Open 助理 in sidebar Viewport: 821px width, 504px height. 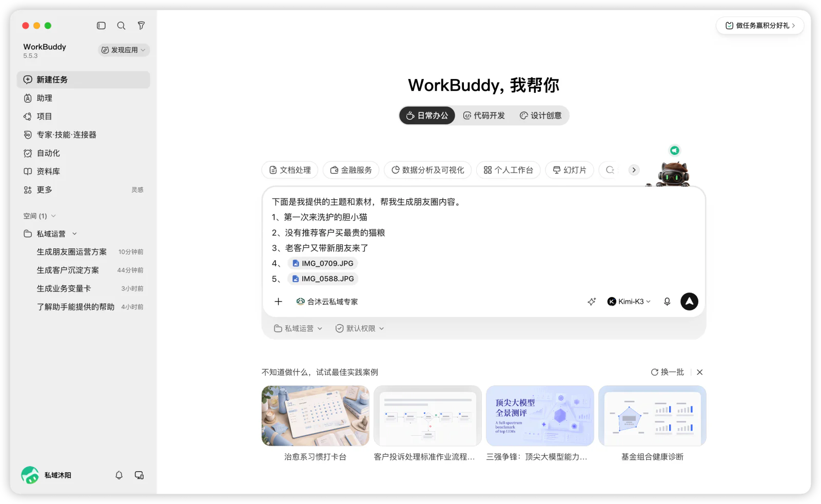coord(84,98)
